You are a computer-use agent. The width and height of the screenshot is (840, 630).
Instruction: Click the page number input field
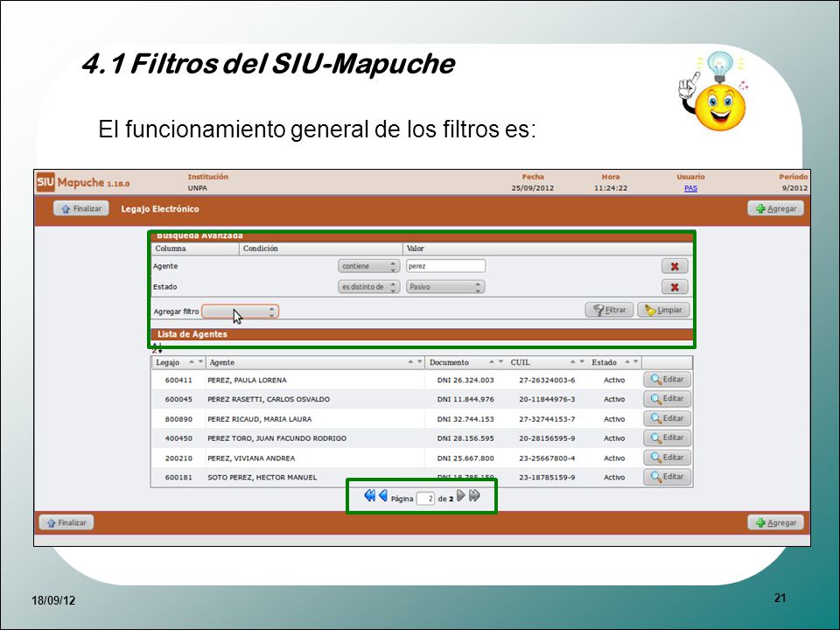point(425,498)
